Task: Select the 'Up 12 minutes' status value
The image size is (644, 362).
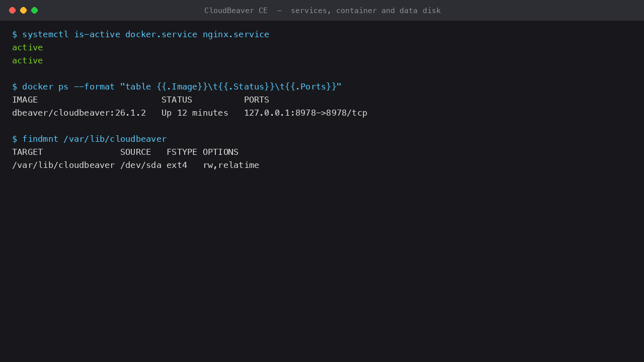Action: pyautogui.click(x=195, y=113)
